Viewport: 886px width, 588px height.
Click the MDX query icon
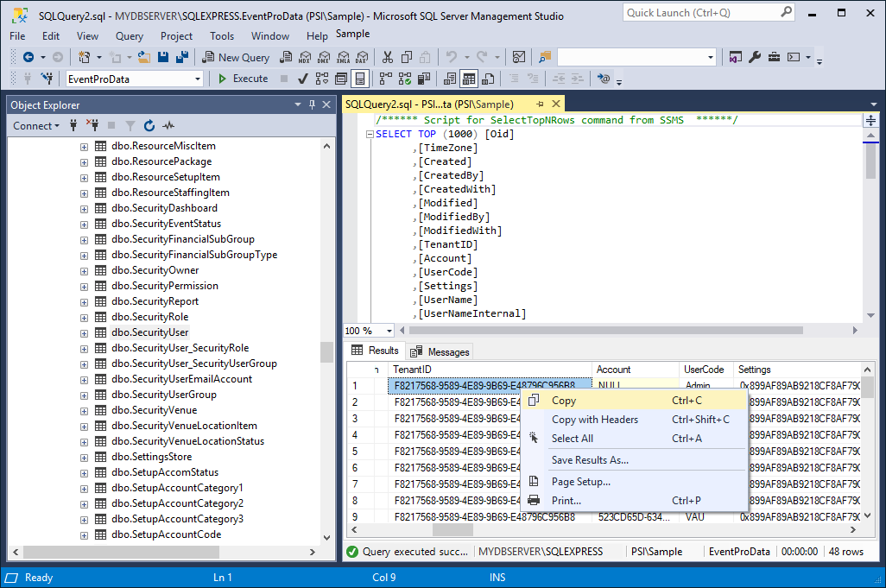coord(305,57)
